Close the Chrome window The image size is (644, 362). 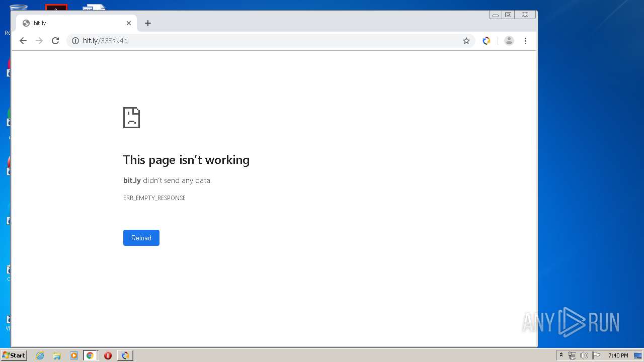[x=525, y=15]
